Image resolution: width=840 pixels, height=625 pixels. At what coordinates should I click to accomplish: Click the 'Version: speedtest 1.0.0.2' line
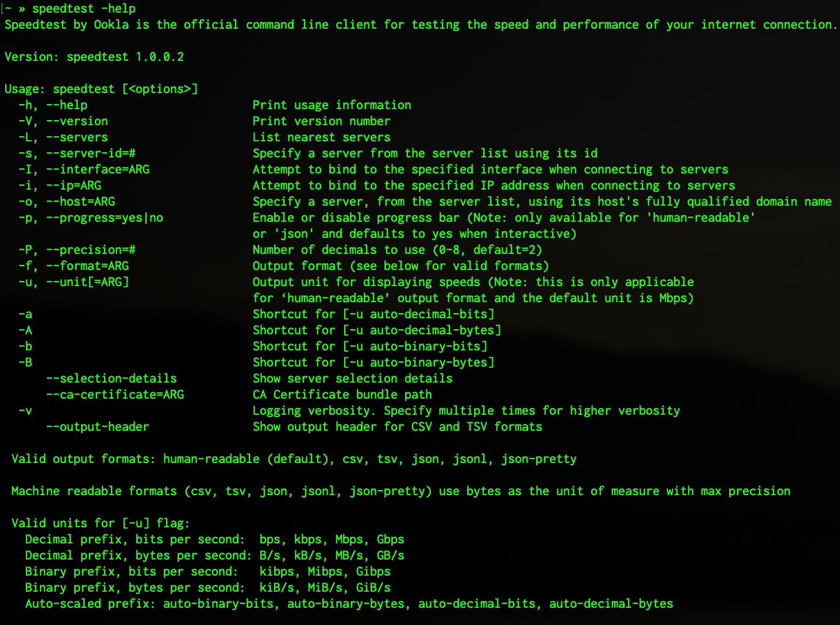tap(94, 57)
